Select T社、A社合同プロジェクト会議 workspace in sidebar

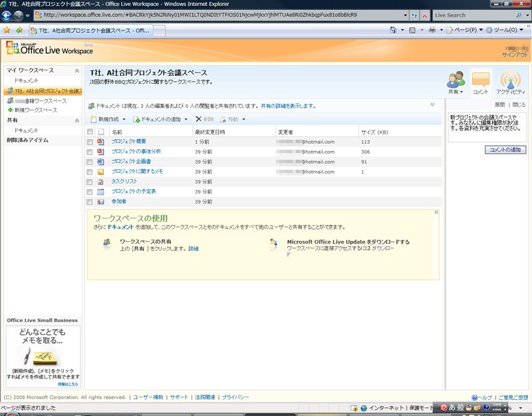tap(43, 91)
